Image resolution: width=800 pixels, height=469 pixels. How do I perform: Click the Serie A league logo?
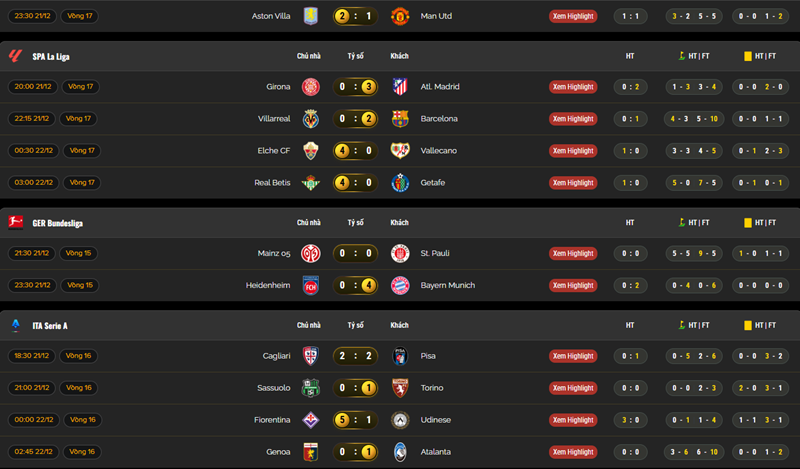click(x=15, y=325)
